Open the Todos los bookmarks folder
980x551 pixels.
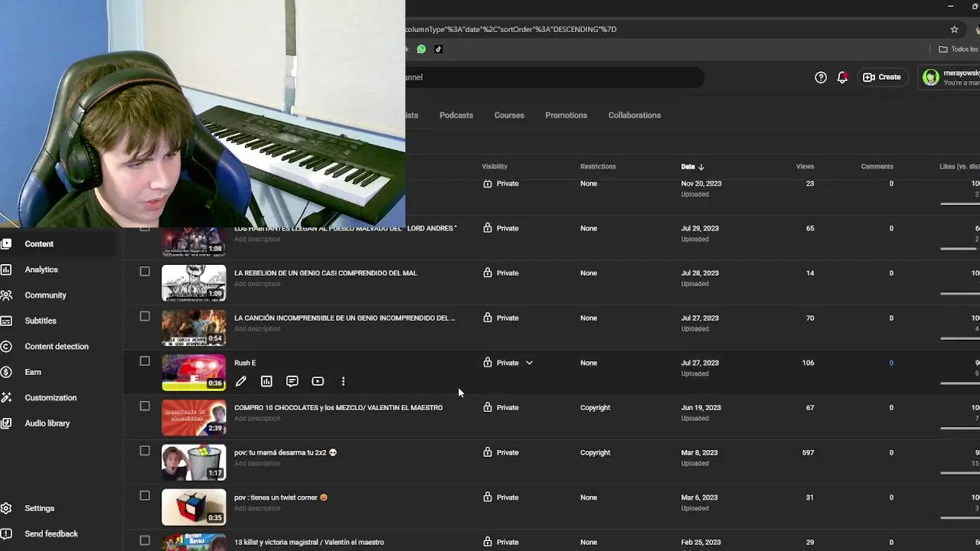tap(959, 49)
